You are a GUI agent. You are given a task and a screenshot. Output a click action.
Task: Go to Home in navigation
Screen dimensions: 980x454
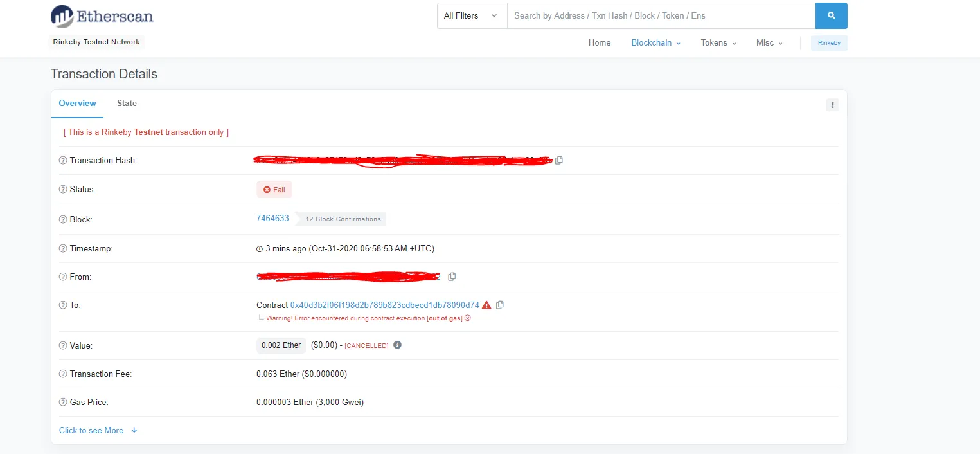pyautogui.click(x=600, y=43)
